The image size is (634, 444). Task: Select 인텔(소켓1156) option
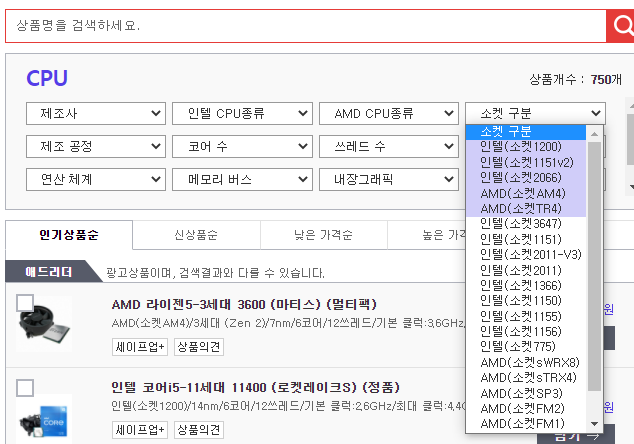[526, 332]
